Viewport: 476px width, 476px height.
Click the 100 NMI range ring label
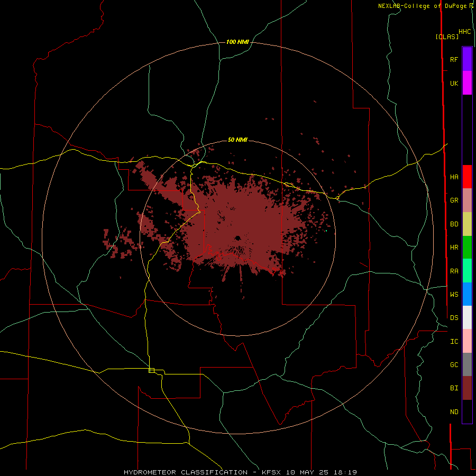pos(237,42)
